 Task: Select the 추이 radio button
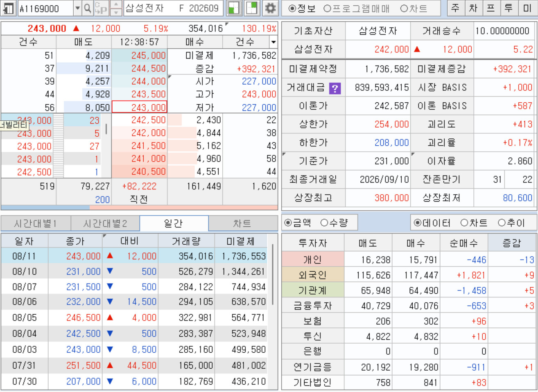click(502, 223)
